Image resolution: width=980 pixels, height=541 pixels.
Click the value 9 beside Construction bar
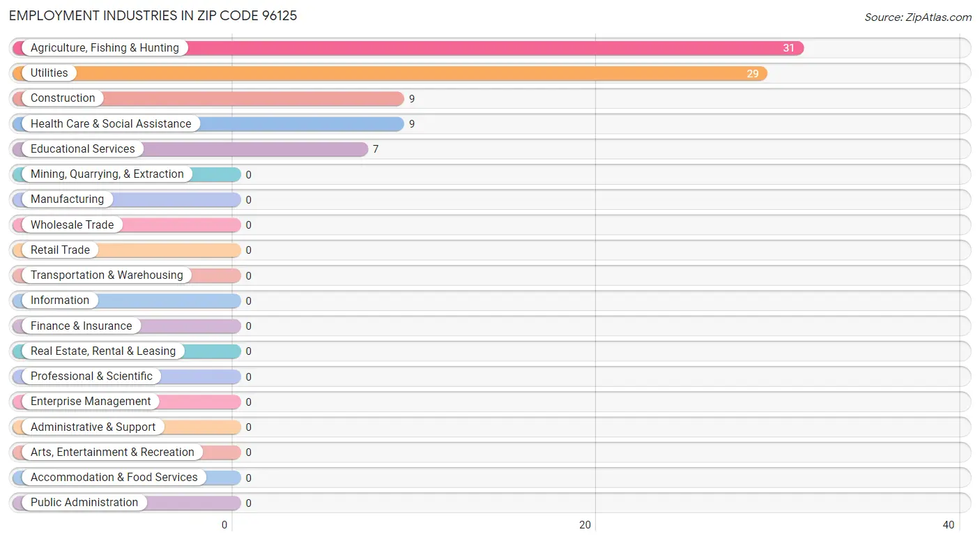(x=412, y=99)
